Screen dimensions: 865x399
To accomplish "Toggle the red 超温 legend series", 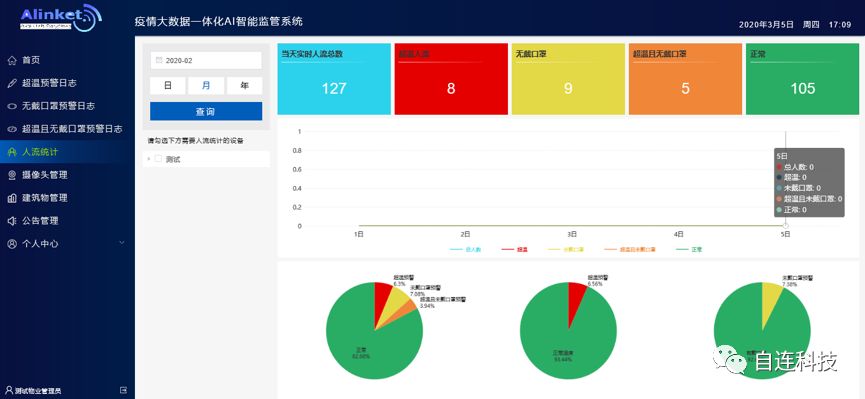I will tap(515, 249).
